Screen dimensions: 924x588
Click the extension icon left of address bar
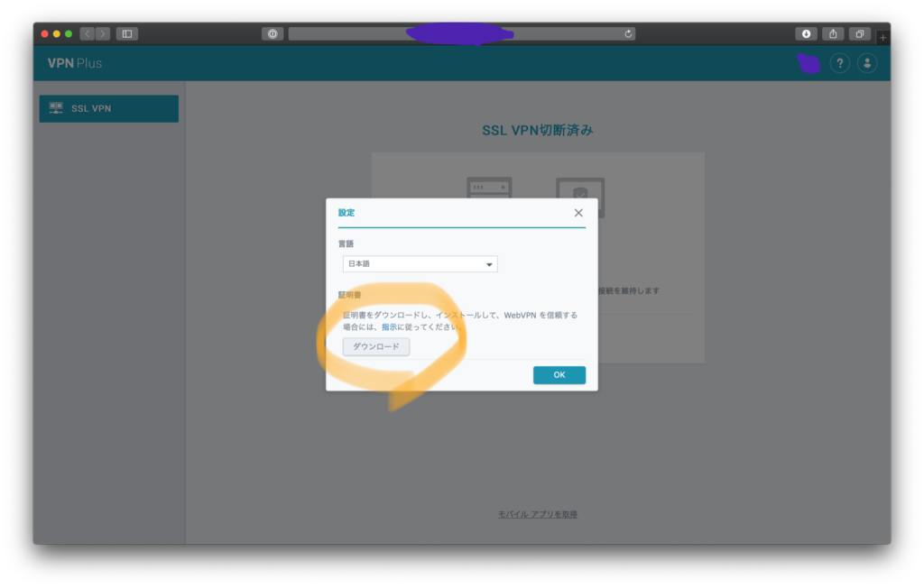[x=272, y=33]
